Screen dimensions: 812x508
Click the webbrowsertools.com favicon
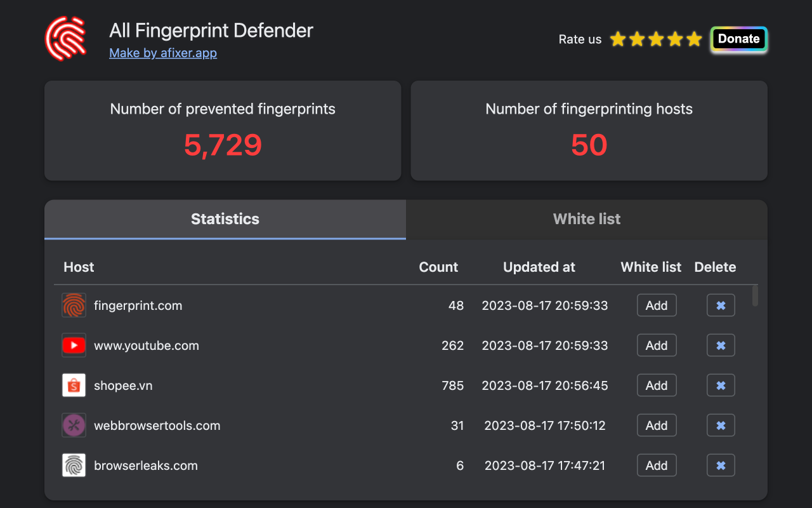tap(74, 425)
